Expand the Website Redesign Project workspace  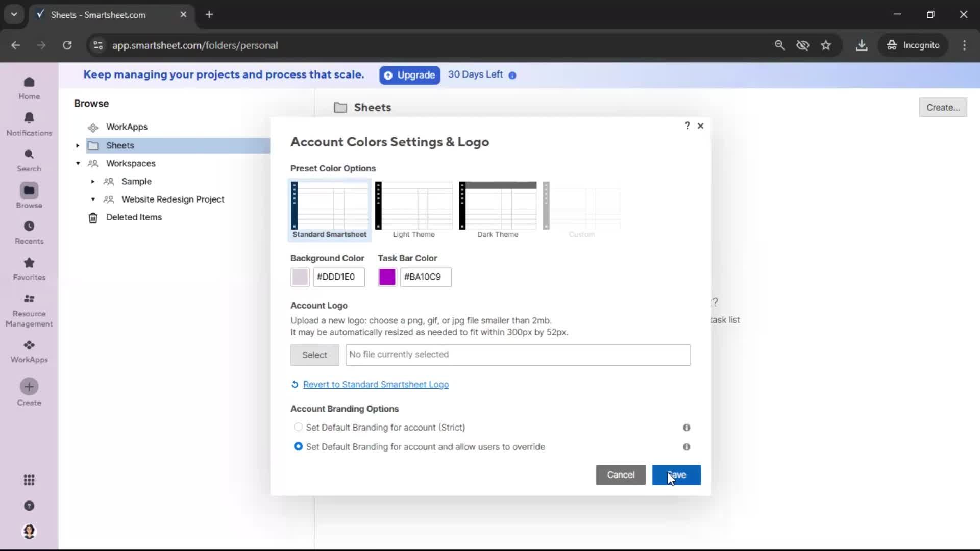pyautogui.click(x=92, y=199)
